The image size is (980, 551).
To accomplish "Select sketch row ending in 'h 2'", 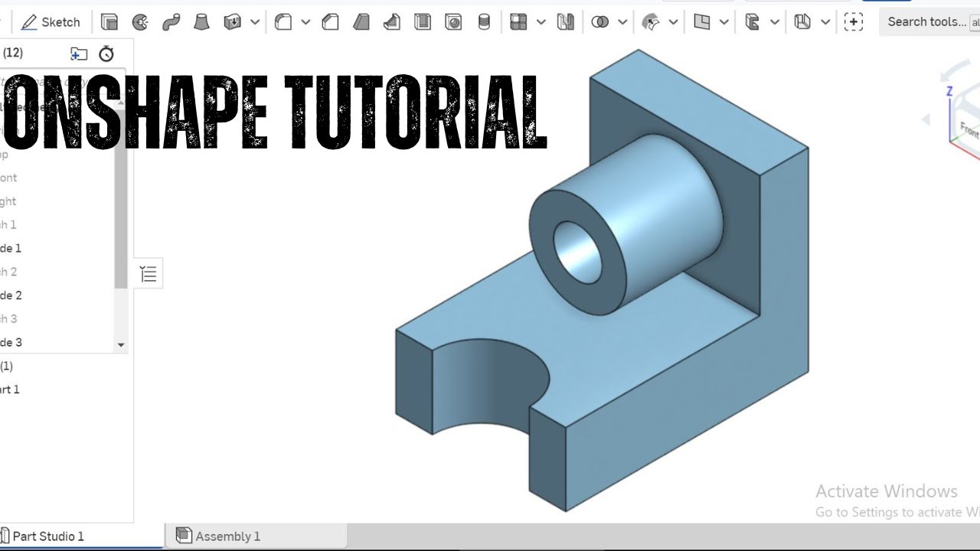I will coord(8,272).
